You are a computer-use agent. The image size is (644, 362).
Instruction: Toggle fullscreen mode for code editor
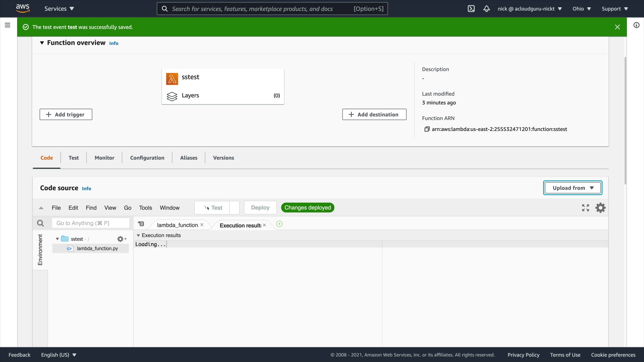(585, 208)
